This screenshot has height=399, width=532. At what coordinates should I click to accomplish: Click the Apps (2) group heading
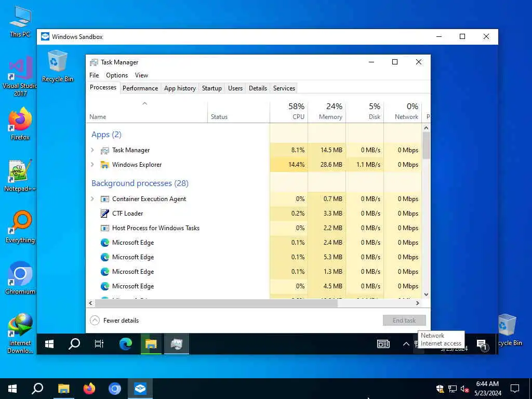pos(106,135)
